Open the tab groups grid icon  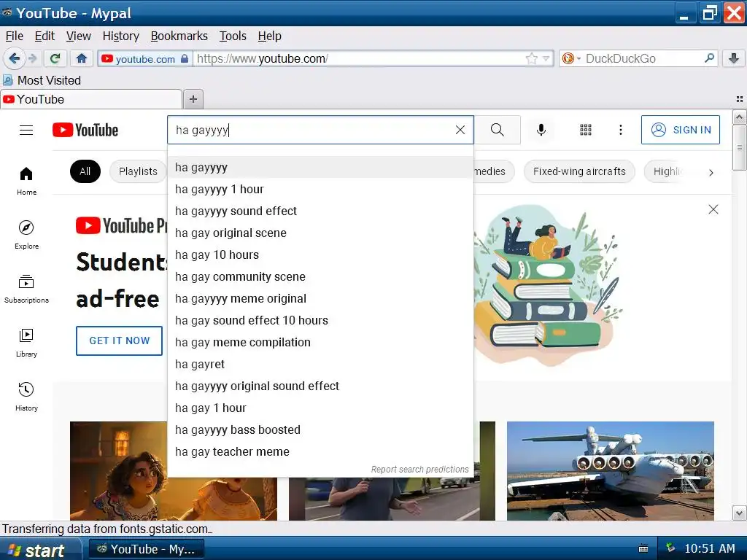740,99
